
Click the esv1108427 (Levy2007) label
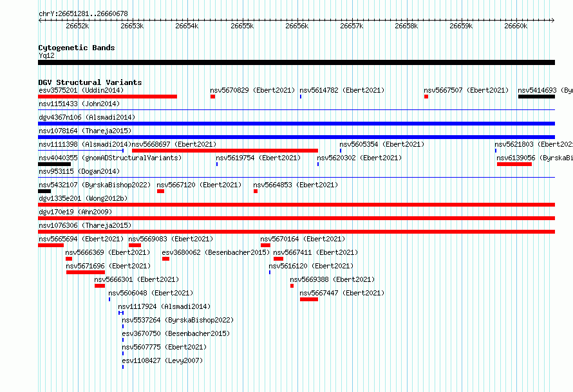[162, 360]
